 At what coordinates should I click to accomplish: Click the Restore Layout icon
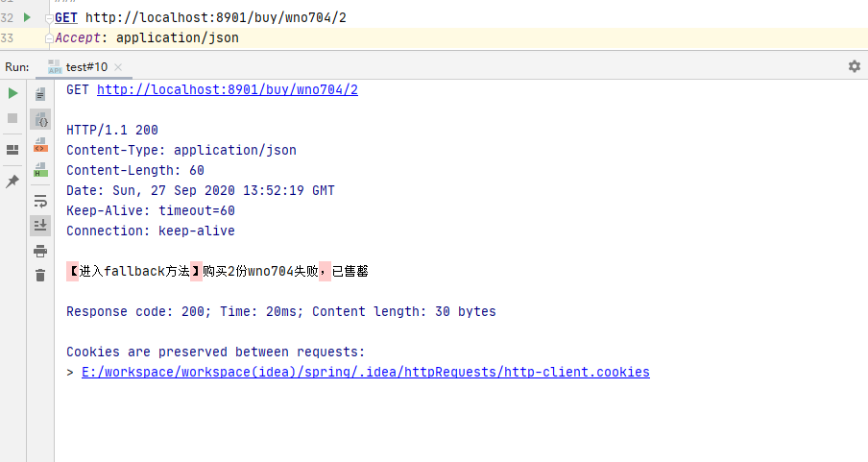[x=12, y=150]
